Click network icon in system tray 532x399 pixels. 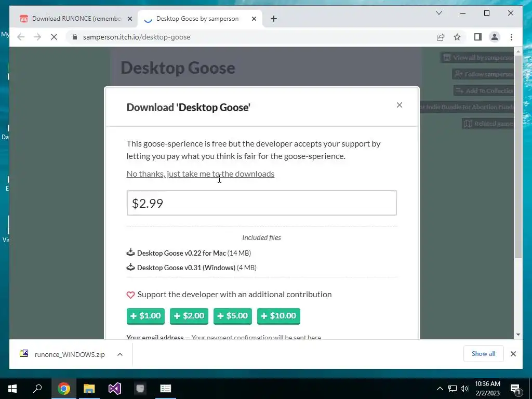453,389
